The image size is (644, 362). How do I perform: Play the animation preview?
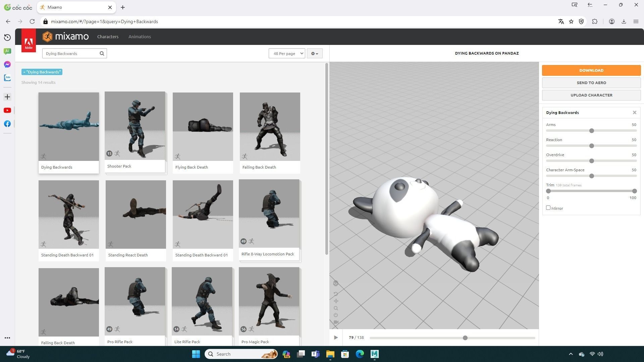[x=336, y=338]
